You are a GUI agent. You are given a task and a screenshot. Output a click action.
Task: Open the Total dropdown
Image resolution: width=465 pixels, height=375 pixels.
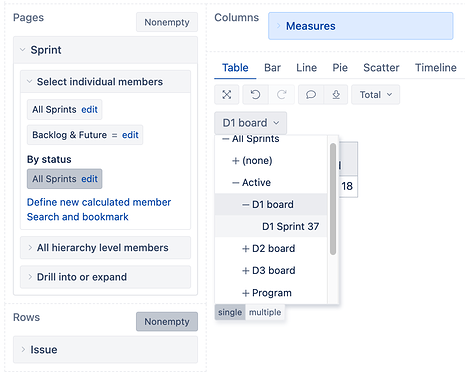pos(375,95)
